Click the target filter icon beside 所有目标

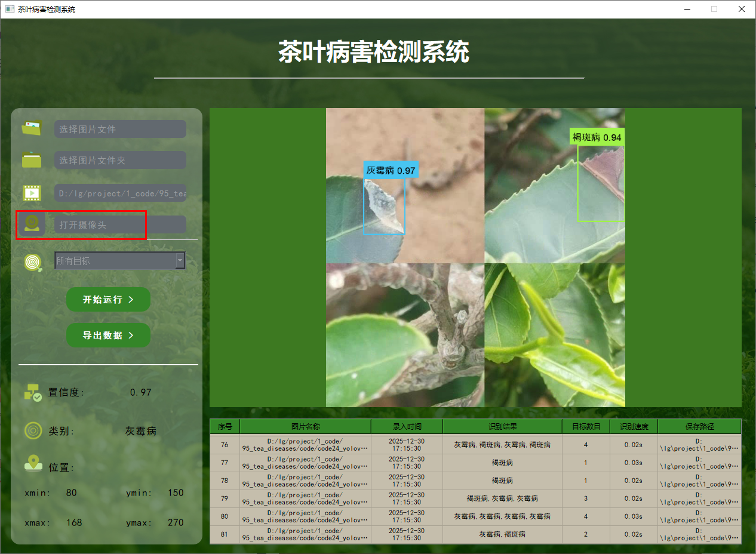click(33, 262)
